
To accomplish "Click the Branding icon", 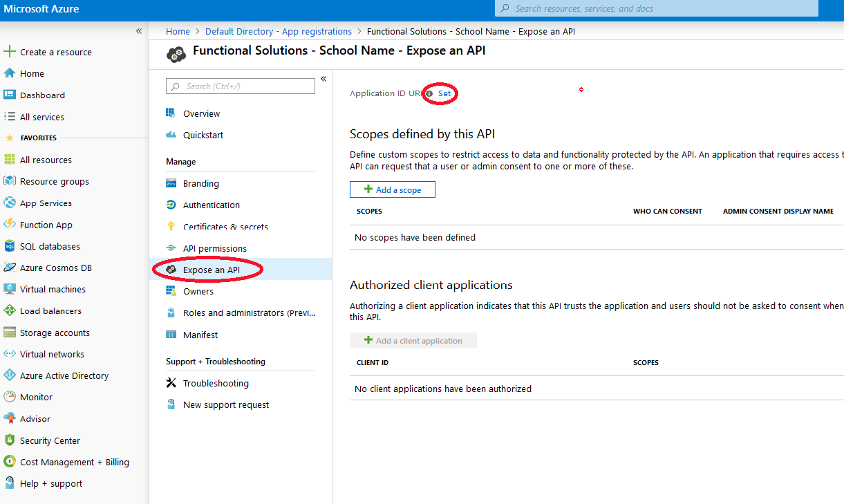I will click(171, 183).
